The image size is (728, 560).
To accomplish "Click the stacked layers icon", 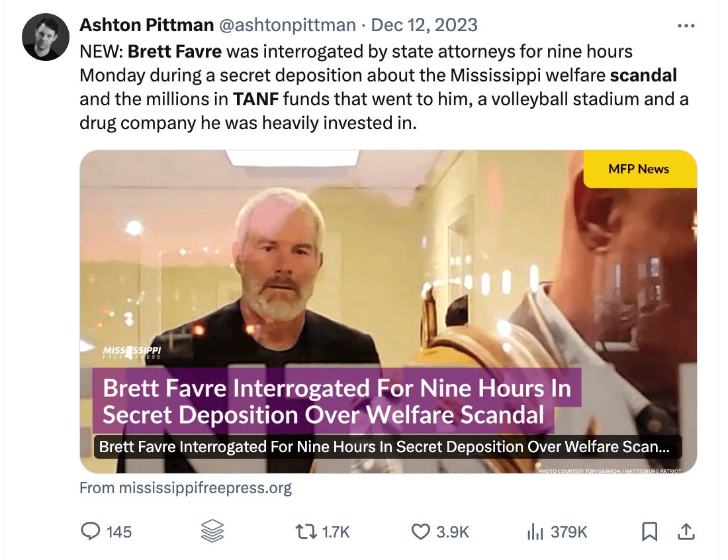I will [212, 532].
